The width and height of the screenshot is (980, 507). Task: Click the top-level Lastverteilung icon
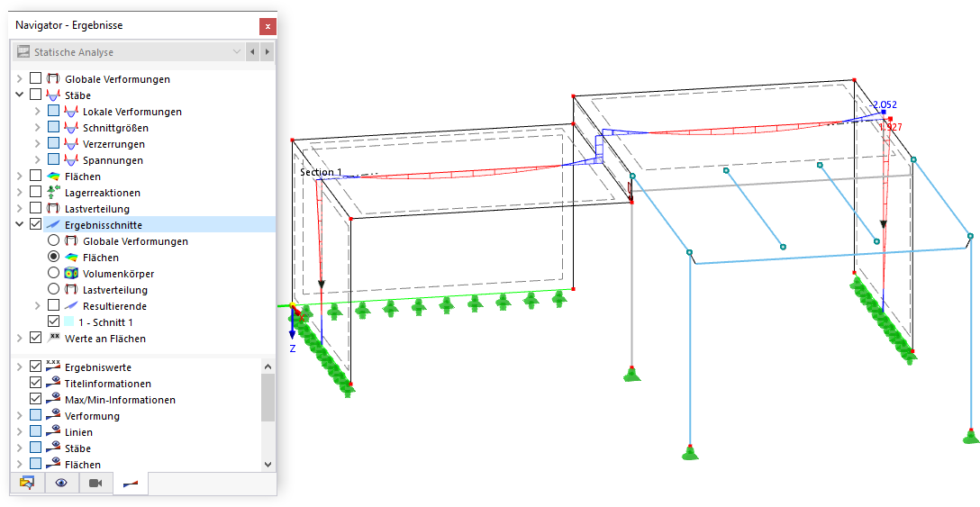[53, 209]
